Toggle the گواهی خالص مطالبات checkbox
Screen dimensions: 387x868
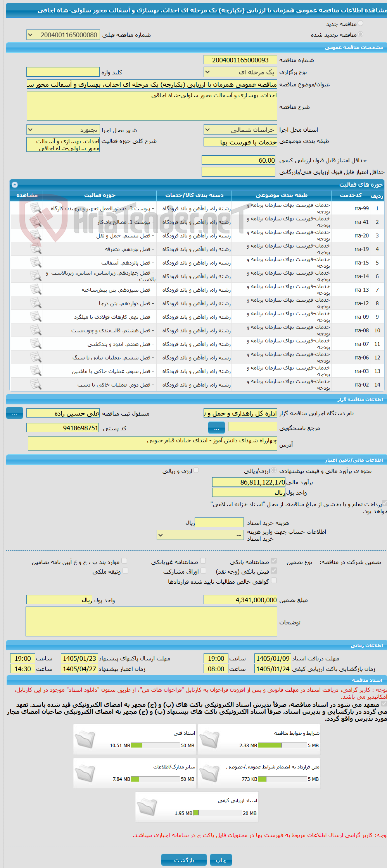coord(274,581)
